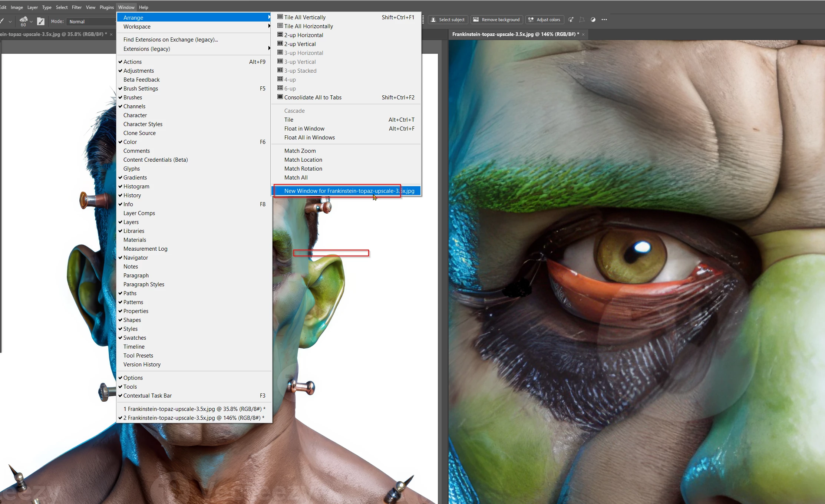
Task: Click the Select subject button
Action: pyautogui.click(x=448, y=20)
